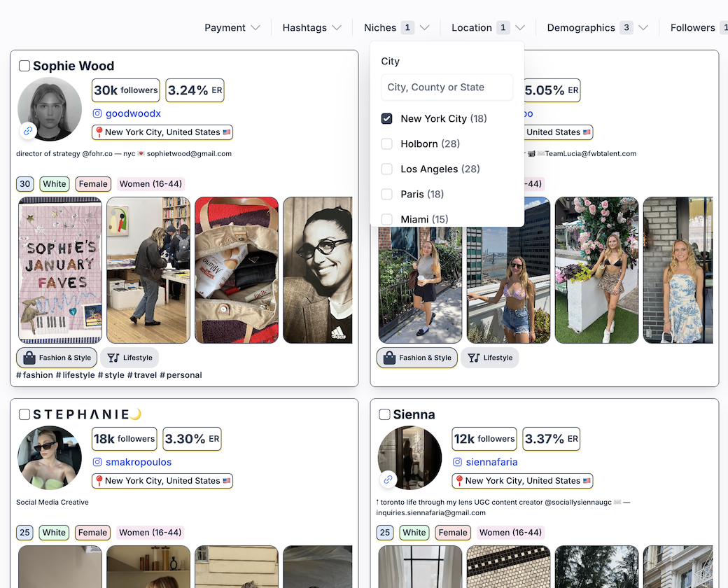Open Sophie's January Faves thumbnail
Image resolution: width=728 pixels, height=588 pixels.
click(60, 270)
